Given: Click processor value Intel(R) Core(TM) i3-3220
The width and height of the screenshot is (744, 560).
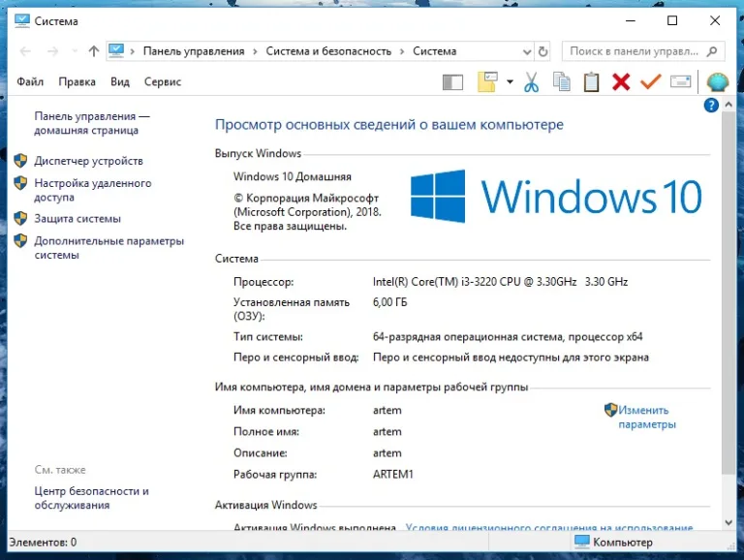Looking at the screenshot, I should tap(500, 282).
